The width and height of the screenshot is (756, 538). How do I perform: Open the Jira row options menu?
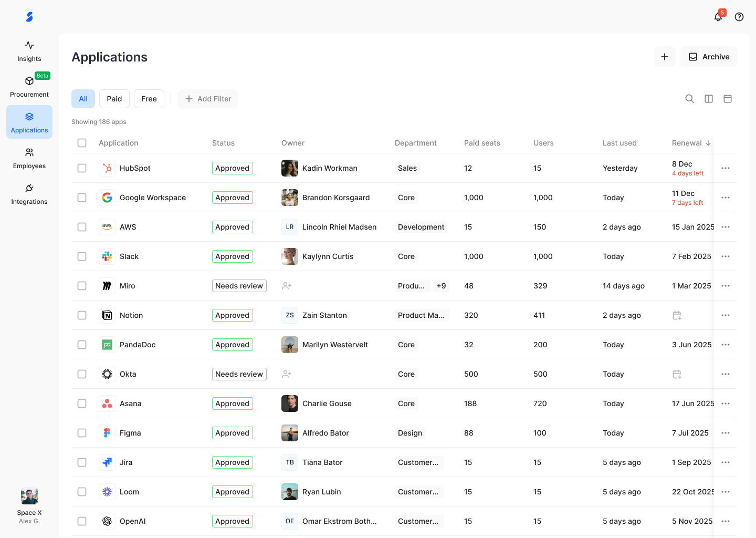(726, 462)
